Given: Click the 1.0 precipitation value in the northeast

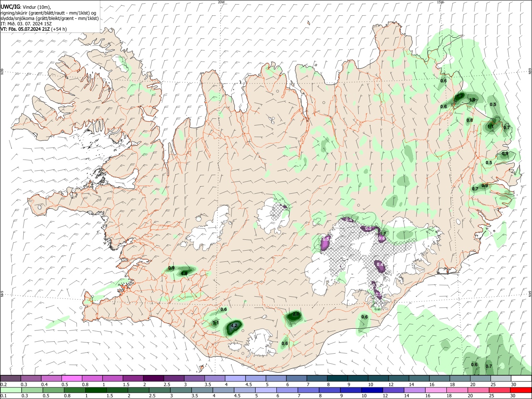Looking at the screenshot, I should pyautogui.click(x=472, y=100).
